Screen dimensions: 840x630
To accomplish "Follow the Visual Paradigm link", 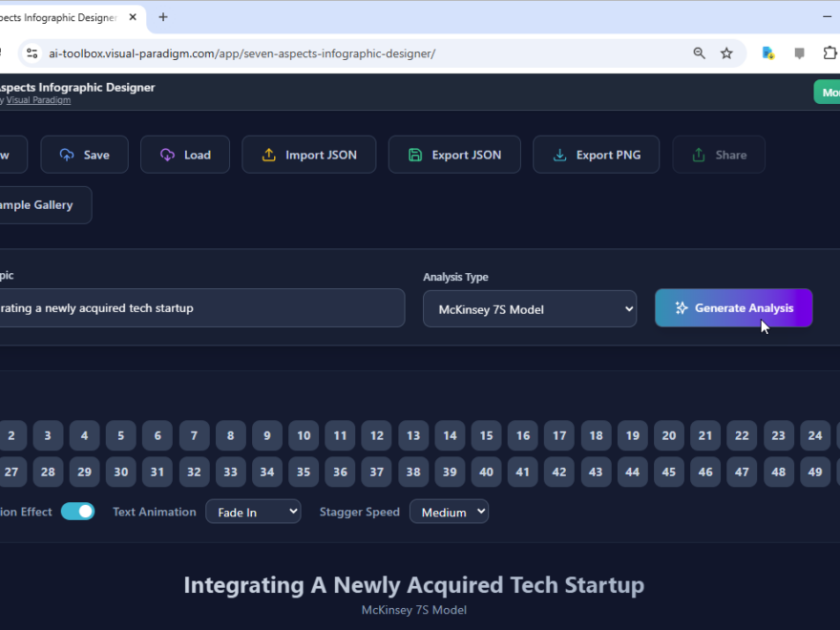I will pos(38,100).
